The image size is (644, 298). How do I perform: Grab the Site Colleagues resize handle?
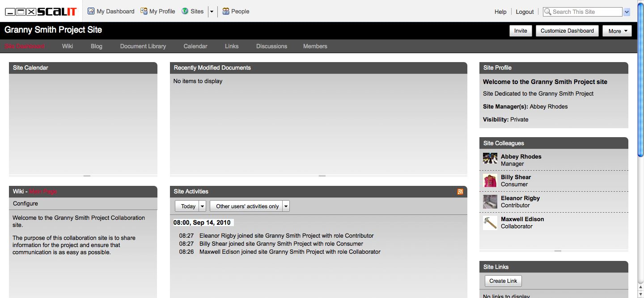pos(558,251)
